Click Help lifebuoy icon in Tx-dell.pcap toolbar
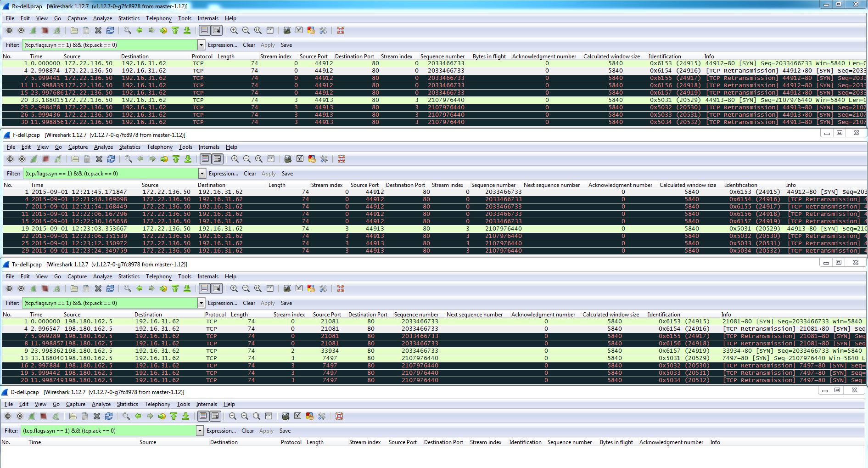This screenshot has height=468, width=868. click(341, 289)
